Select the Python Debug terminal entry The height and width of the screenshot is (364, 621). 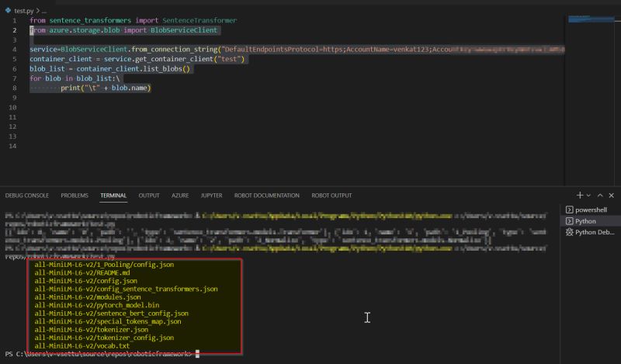pos(590,232)
